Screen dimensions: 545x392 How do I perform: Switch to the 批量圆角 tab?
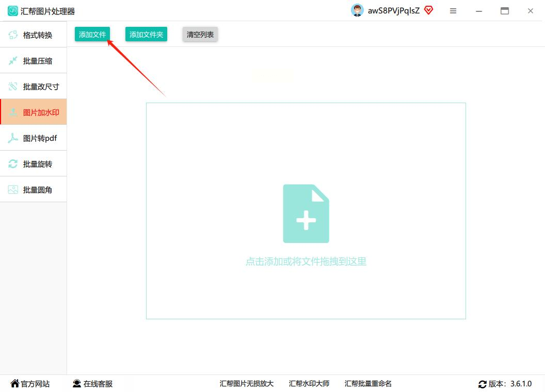tap(34, 189)
